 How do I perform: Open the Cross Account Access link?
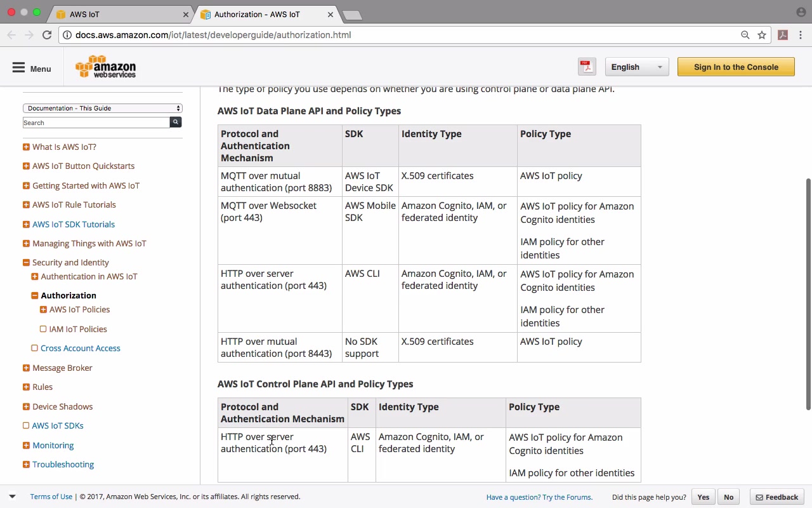[81, 348]
